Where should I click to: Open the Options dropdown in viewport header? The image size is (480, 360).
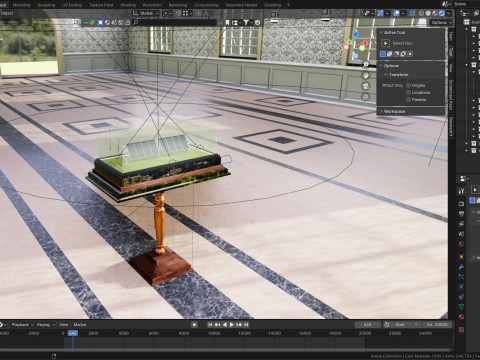pyautogui.click(x=441, y=22)
